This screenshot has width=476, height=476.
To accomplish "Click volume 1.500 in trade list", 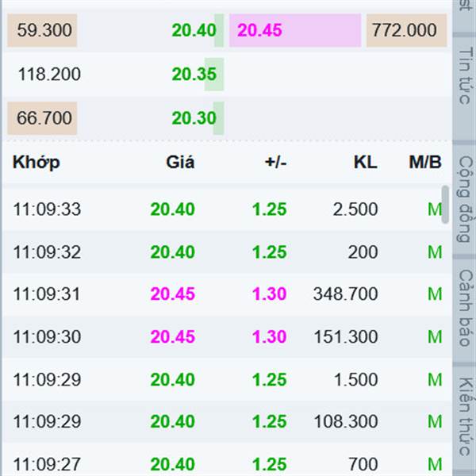I will click(x=355, y=379).
